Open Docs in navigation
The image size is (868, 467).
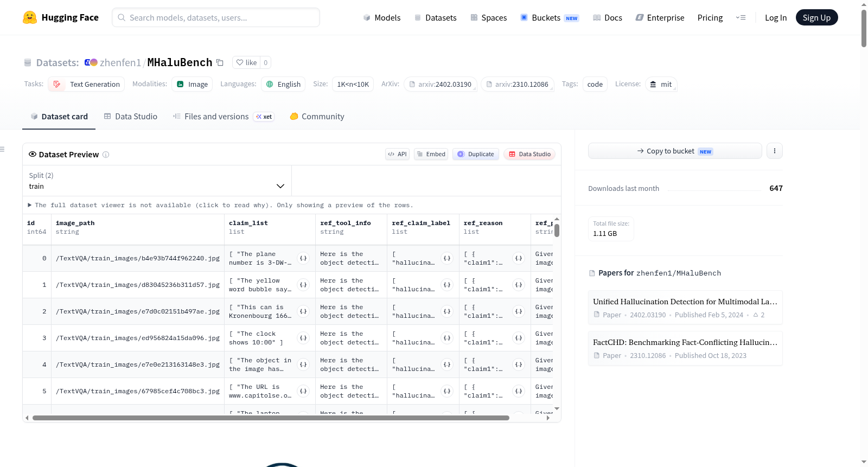pyautogui.click(x=608, y=17)
